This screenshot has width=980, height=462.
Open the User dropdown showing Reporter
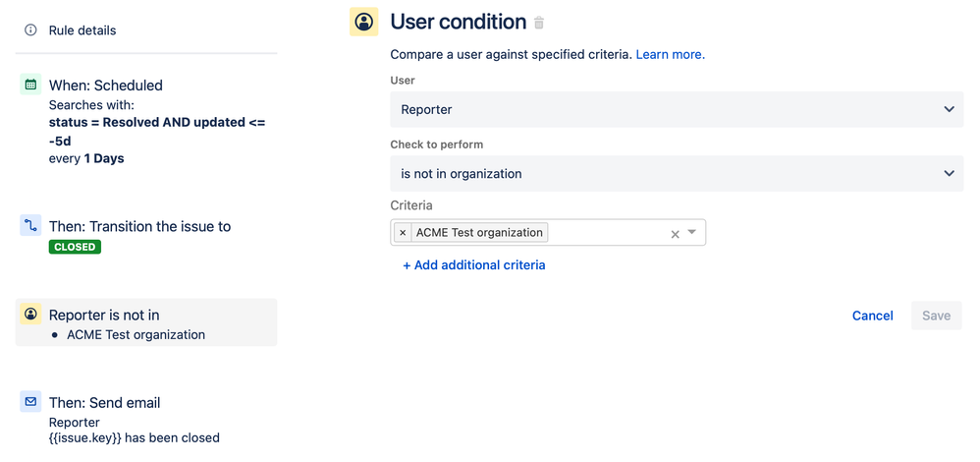677,109
